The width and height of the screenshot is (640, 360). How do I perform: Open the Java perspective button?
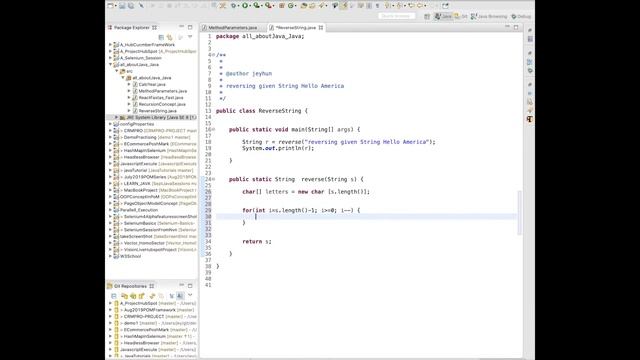click(443, 16)
